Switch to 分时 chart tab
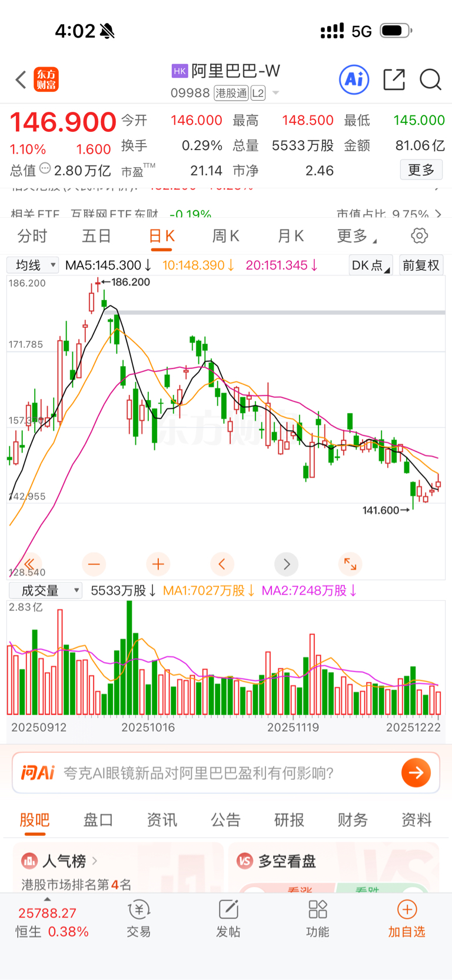This screenshot has height=980, width=452. click(x=32, y=236)
